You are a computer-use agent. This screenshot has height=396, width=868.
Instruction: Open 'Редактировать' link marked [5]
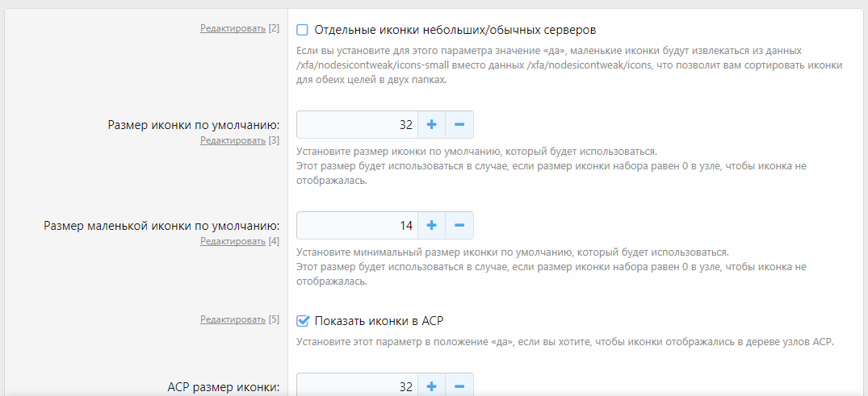(x=233, y=319)
